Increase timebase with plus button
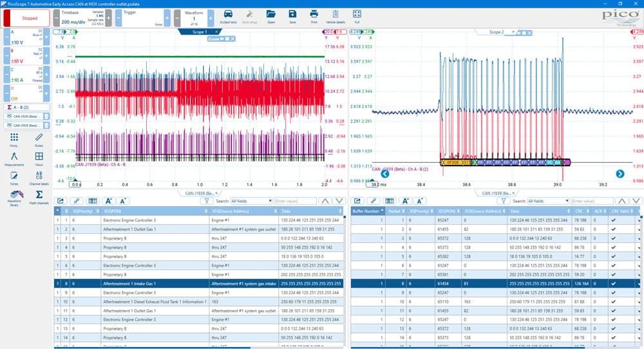Viewport: 644px width, 349px height. [108, 18]
